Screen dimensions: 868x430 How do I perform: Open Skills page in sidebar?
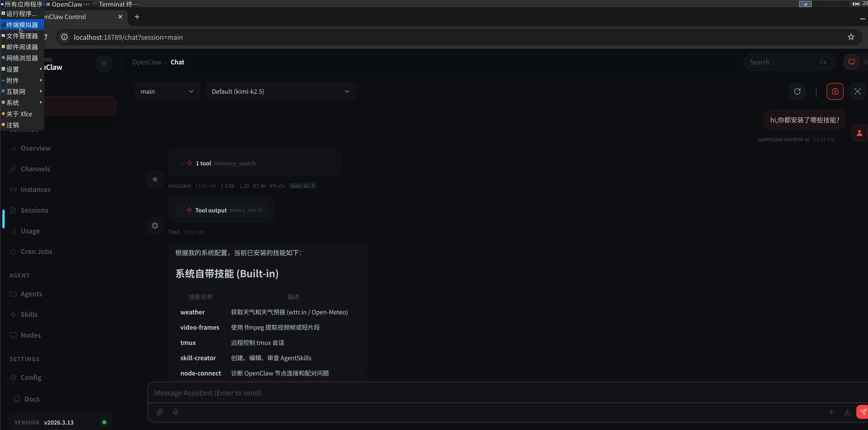(x=29, y=314)
